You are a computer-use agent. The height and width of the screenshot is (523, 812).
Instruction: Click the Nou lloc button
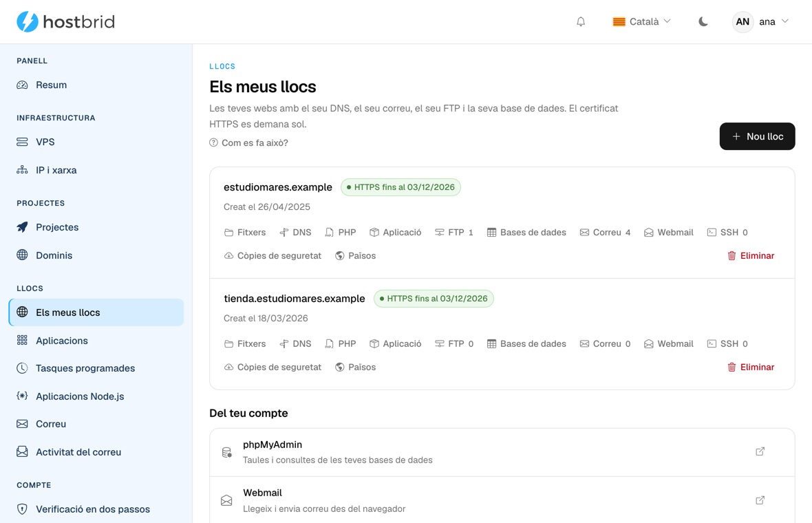[757, 136]
